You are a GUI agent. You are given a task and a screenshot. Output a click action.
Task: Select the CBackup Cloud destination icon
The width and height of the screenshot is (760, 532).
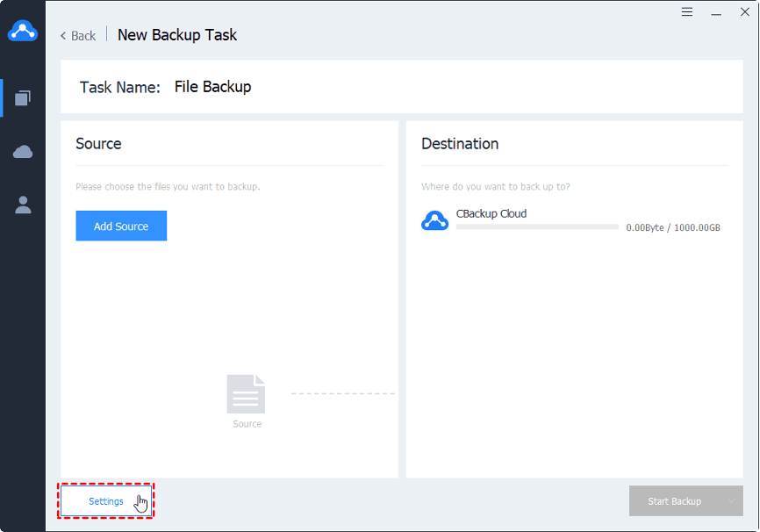pyautogui.click(x=434, y=220)
